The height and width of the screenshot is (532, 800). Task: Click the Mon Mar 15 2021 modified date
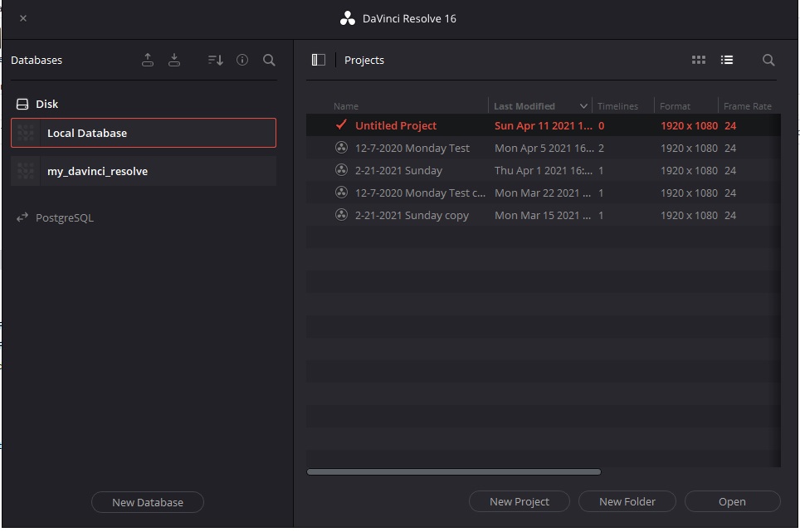tap(543, 215)
